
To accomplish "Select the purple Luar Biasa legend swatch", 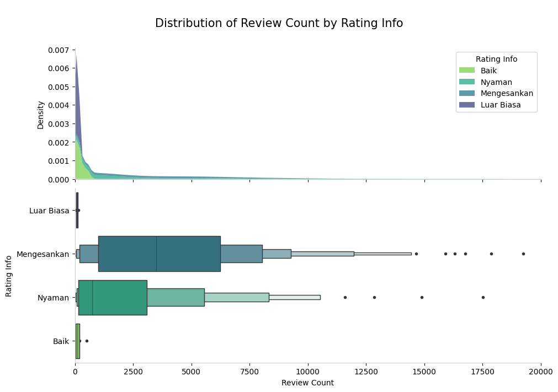I will click(467, 104).
